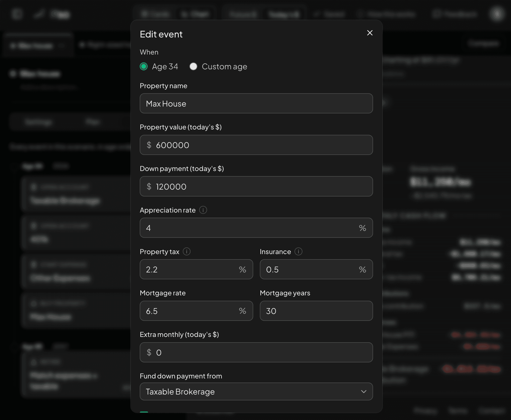Click into the Appreciation rate field
This screenshot has width=511, height=420.
[256, 228]
